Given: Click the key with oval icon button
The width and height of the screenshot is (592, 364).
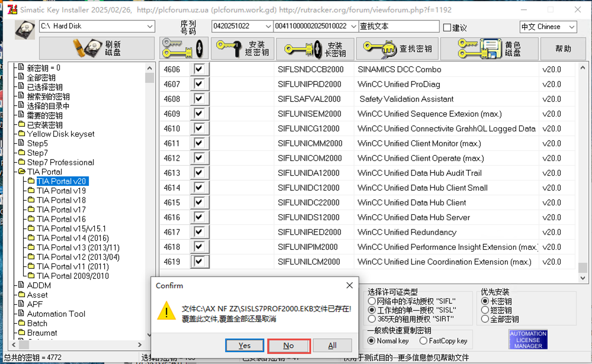Looking at the screenshot, I should tap(184, 49).
